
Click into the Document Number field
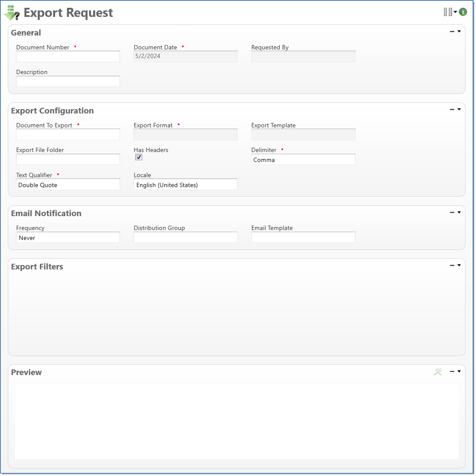pos(68,57)
